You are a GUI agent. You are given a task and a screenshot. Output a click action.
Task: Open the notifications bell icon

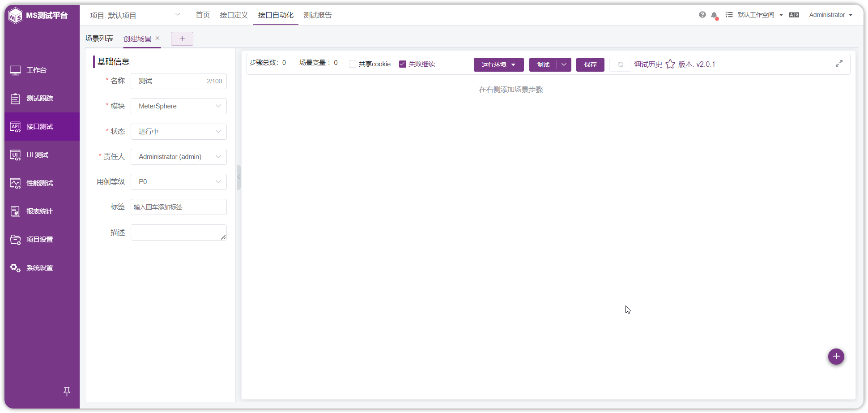click(x=715, y=16)
